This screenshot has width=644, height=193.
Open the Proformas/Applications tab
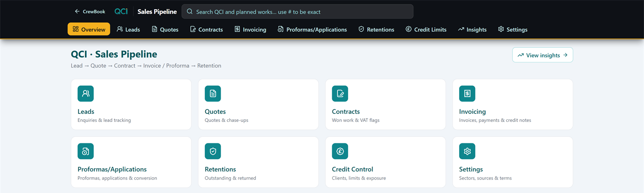[312, 29]
